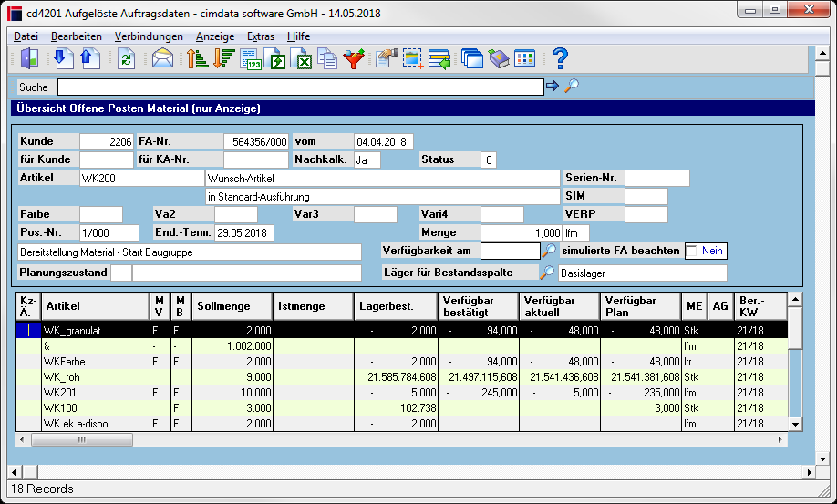837x504 pixels.
Task: Click the exit door icon in toolbar
Action: (29, 58)
